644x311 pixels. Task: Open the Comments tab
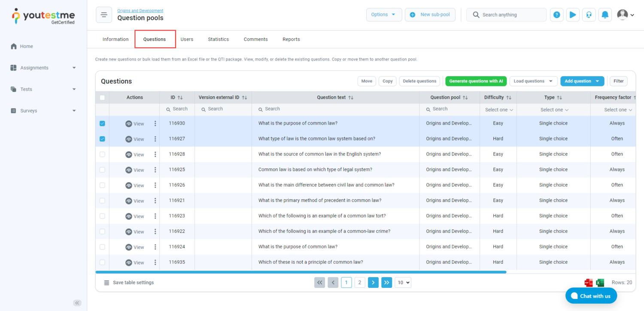[255, 39]
